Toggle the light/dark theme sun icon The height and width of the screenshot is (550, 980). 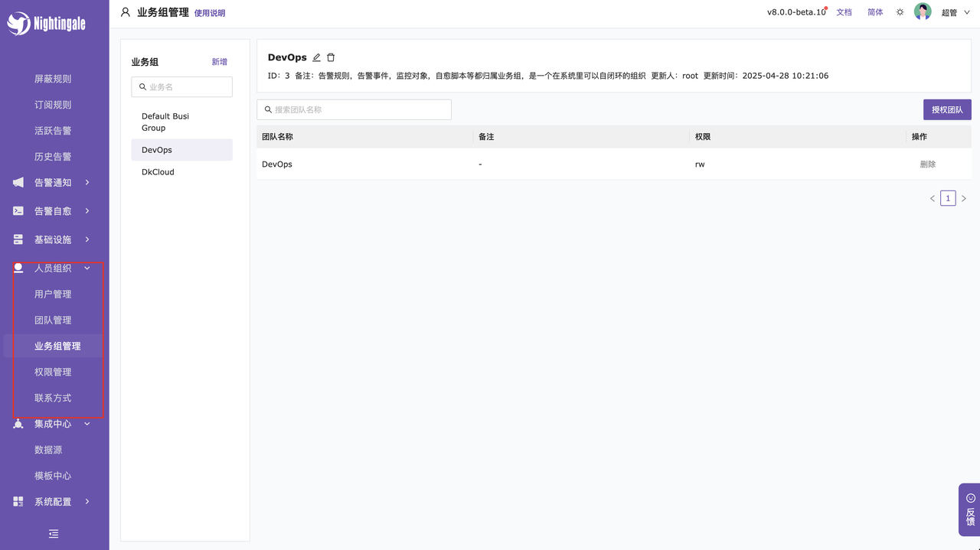tap(900, 12)
